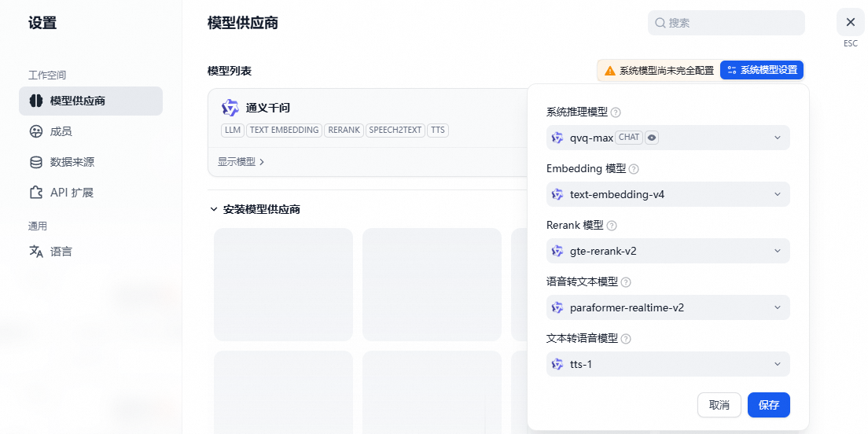The height and width of the screenshot is (434, 868).
Task: Click the TTS tag on 通义千问
Action: click(x=438, y=130)
